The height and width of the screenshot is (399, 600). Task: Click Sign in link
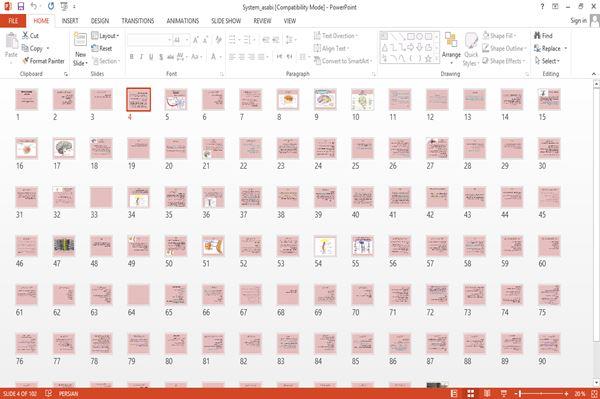pyautogui.click(x=578, y=21)
